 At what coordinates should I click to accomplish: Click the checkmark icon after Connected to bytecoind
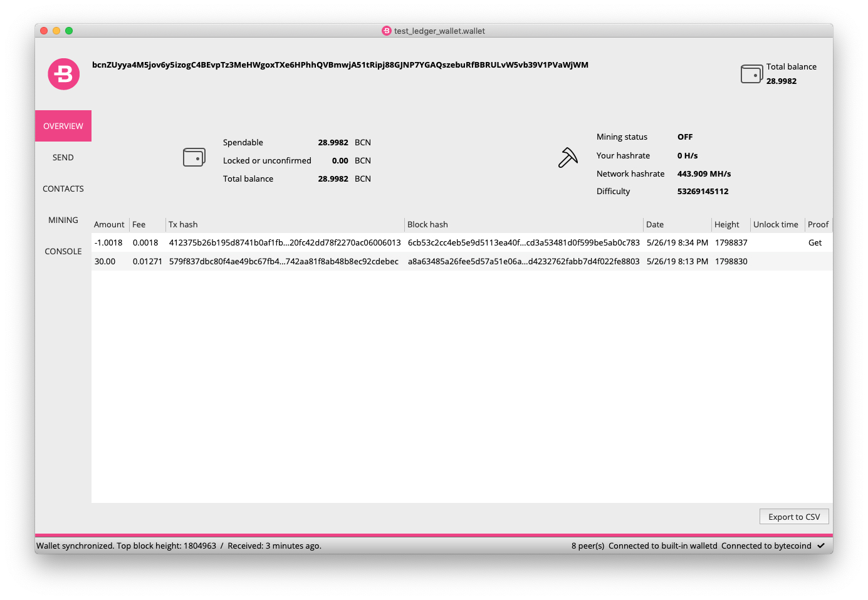pos(821,546)
